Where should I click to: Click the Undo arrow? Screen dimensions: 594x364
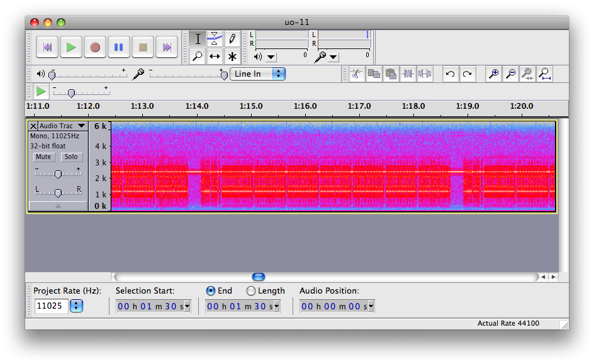pos(450,74)
